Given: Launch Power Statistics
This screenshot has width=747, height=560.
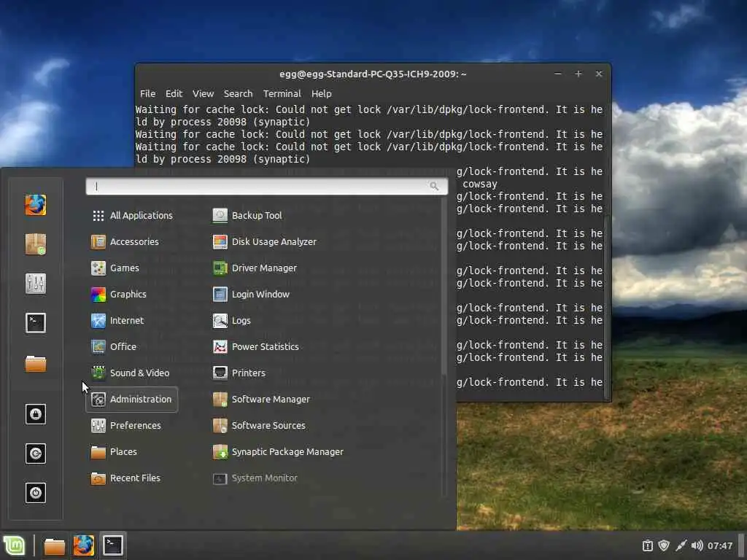Looking at the screenshot, I should 256,346.
